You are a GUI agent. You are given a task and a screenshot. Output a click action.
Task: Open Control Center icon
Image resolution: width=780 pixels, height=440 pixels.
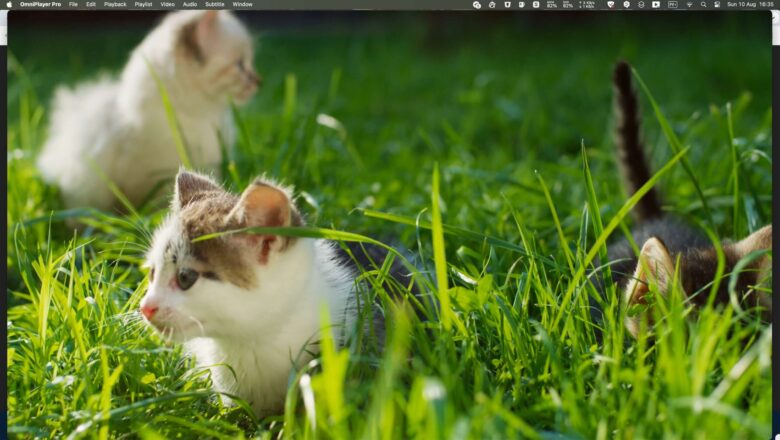(717, 4)
